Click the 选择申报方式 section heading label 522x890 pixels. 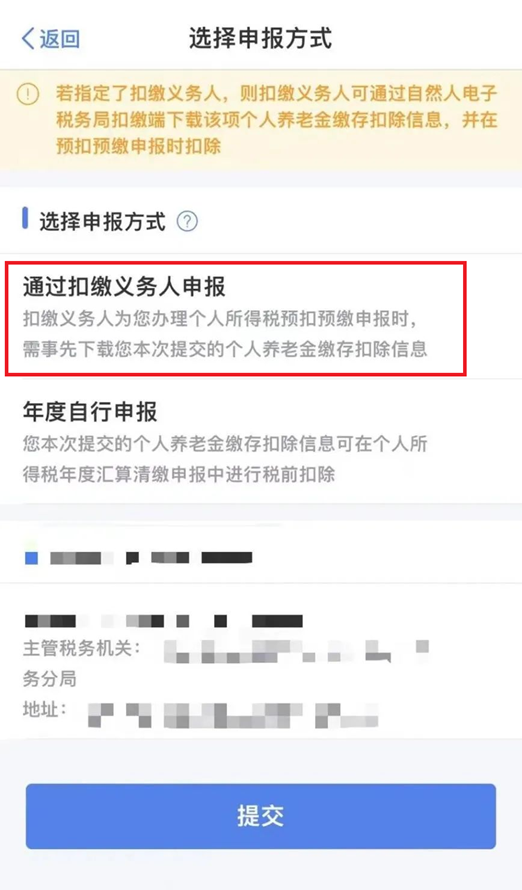pyautogui.click(x=102, y=221)
